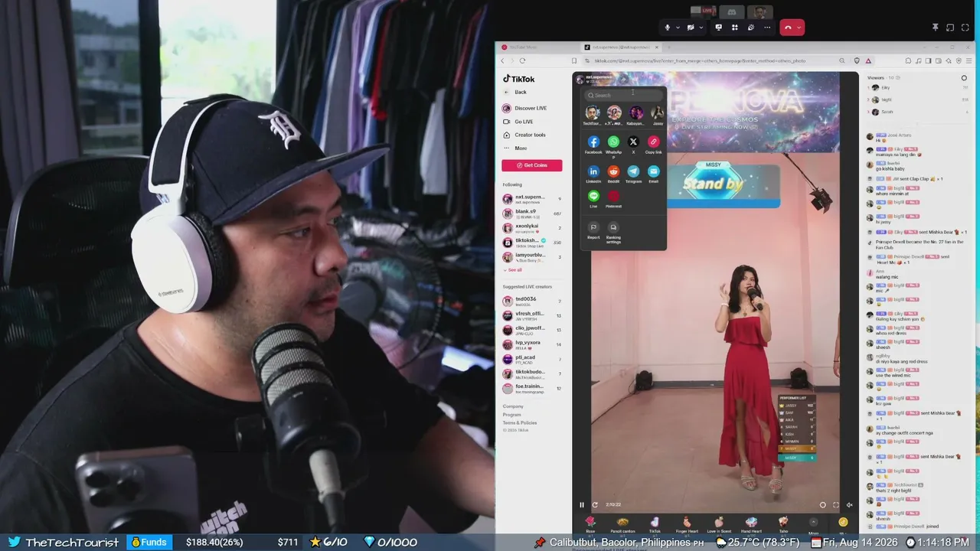Open disconnect options arrow beside hang-up

click(799, 28)
